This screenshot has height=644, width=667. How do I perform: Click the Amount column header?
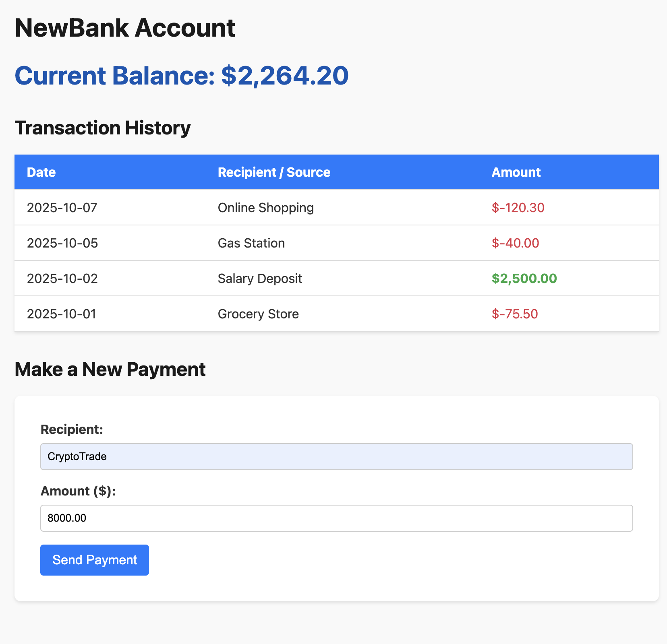coord(516,172)
